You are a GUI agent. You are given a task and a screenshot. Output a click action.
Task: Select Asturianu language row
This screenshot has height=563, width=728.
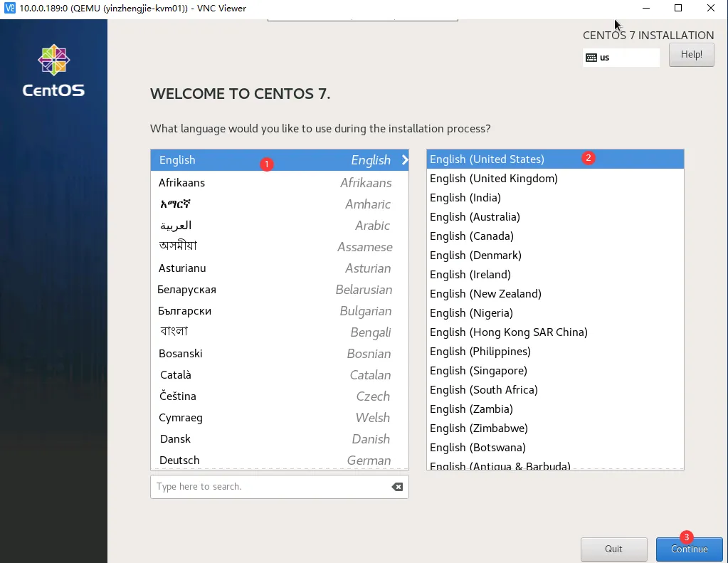[x=280, y=268]
